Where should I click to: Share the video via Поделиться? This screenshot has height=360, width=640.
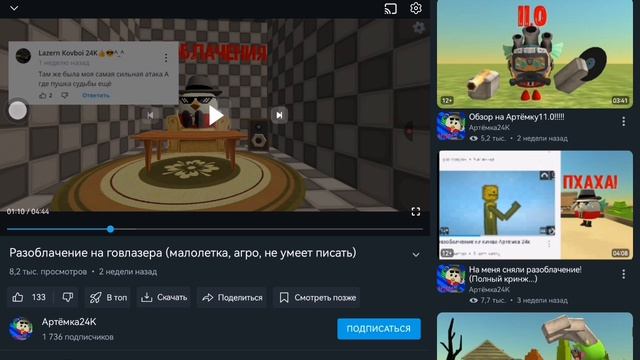point(232,298)
